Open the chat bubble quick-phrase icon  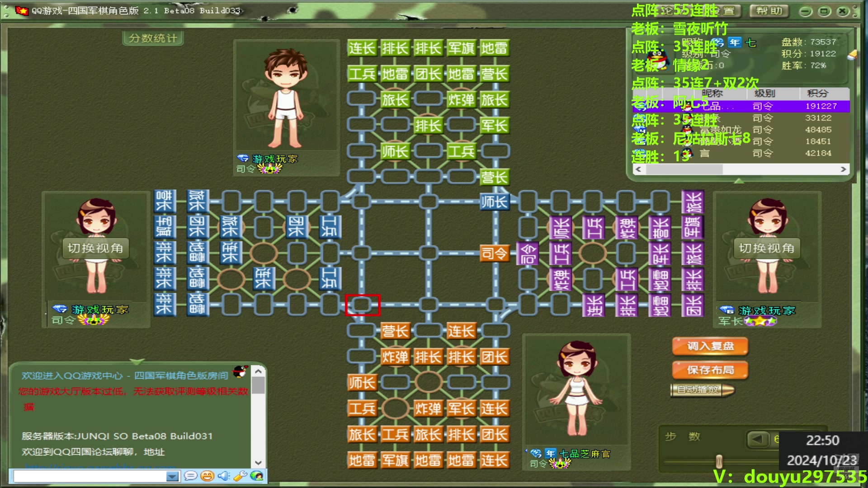190,476
